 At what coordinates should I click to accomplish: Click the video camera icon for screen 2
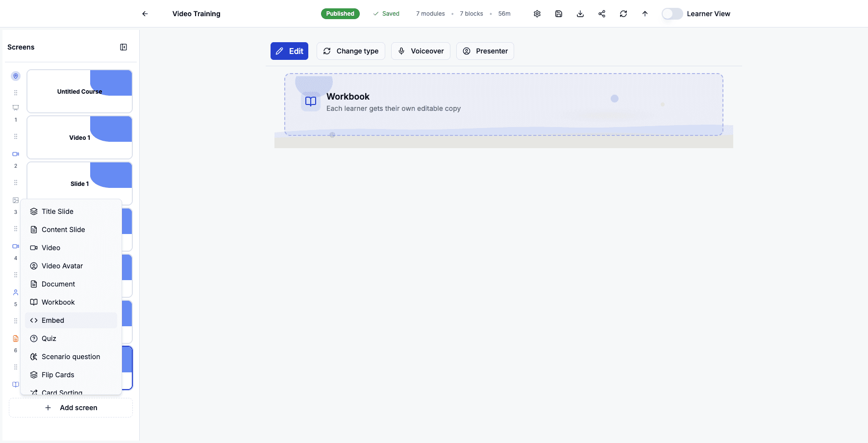point(15,154)
